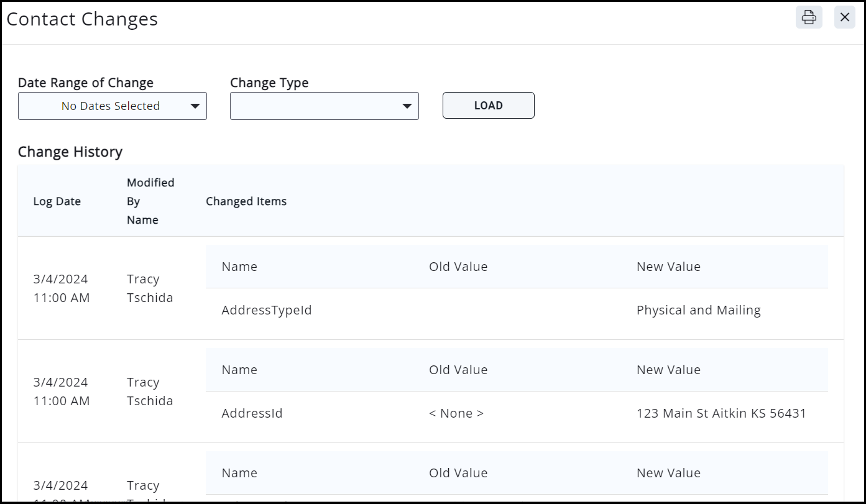Click the Contact Changes dialog title

82,19
